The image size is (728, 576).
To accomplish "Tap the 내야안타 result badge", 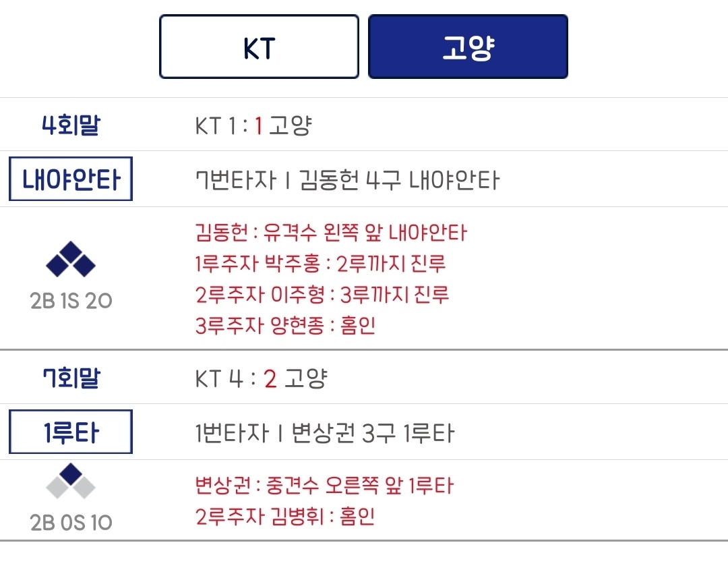I will point(71,179).
